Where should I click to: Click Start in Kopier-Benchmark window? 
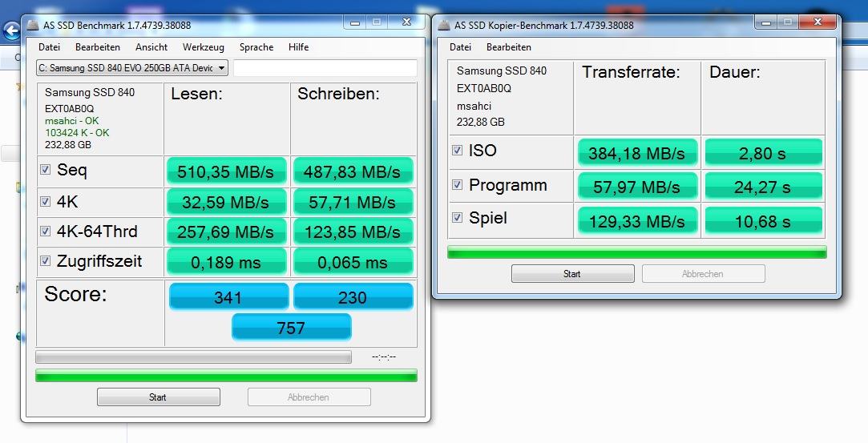tap(572, 274)
